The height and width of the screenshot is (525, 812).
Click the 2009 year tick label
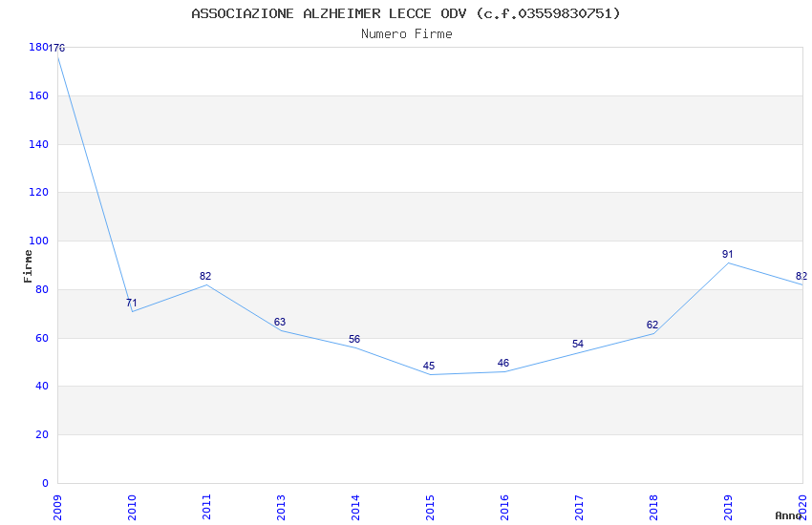click(x=57, y=508)
